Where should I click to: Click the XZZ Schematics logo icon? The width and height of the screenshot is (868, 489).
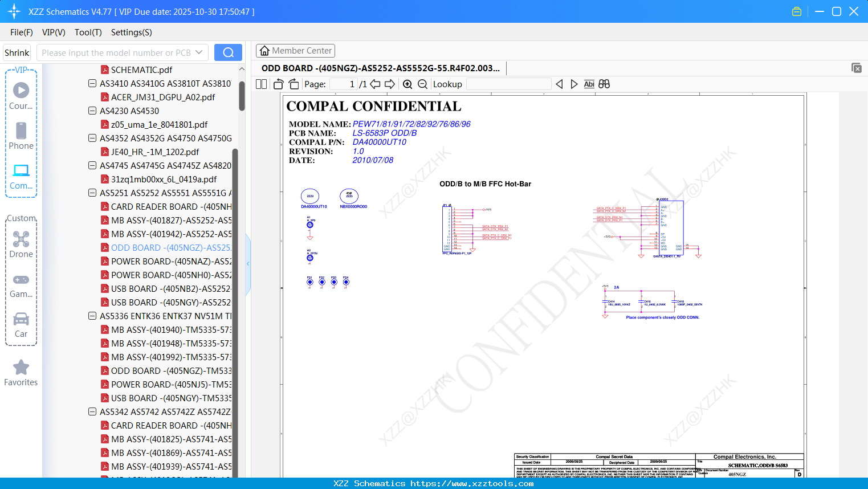(14, 11)
